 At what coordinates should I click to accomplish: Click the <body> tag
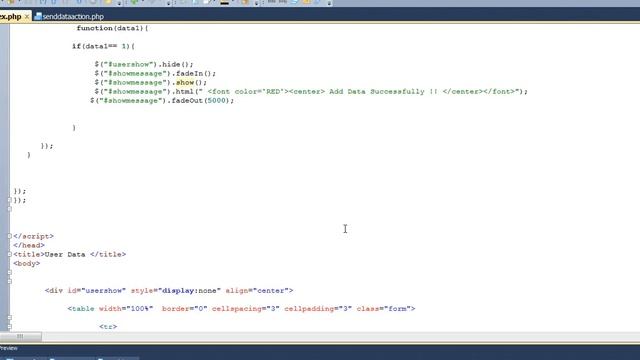click(x=27, y=263)
